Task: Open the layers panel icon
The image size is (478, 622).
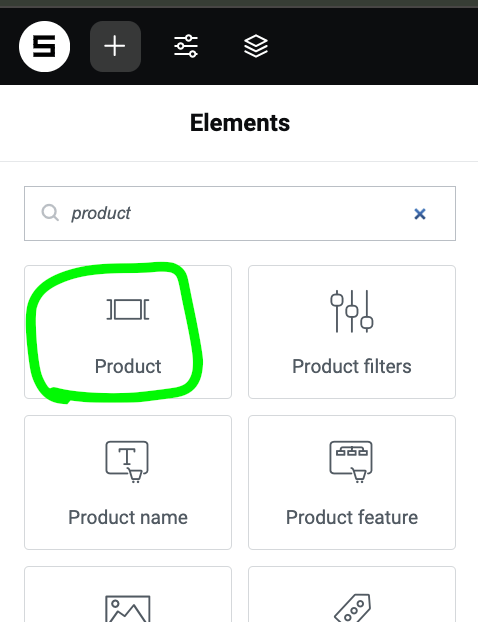Action: tap(256, 46)
